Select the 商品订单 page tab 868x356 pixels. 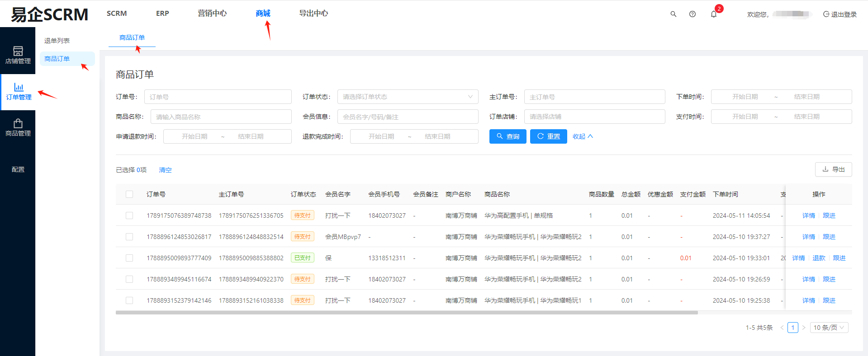pyautogui.click(x=132, y=37)
